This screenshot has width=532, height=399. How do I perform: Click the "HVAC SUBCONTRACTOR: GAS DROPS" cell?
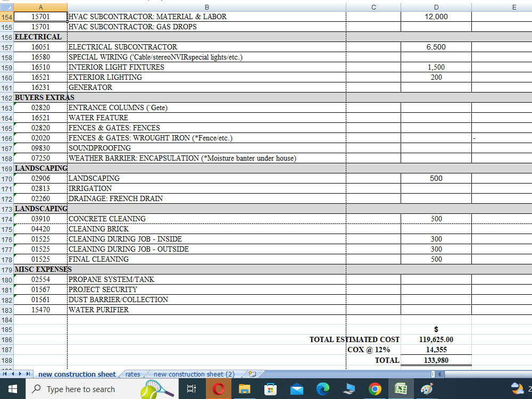(x=206, y=27)
